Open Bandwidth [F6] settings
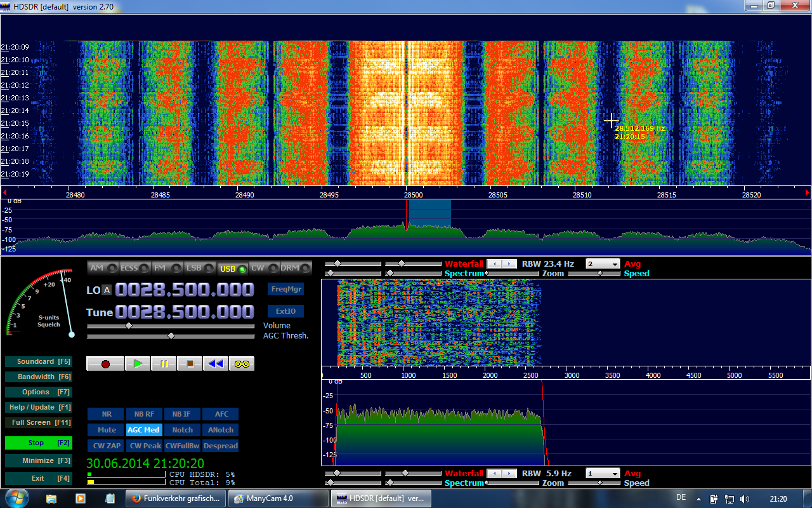Image resolution: width=812 pixels, height=508 pixels. [x=38, y=377]
